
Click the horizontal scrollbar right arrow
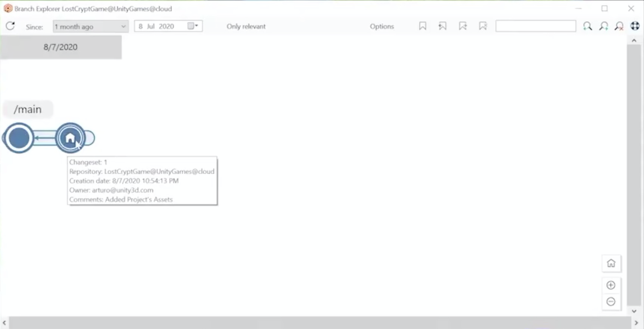pos(636,323)
